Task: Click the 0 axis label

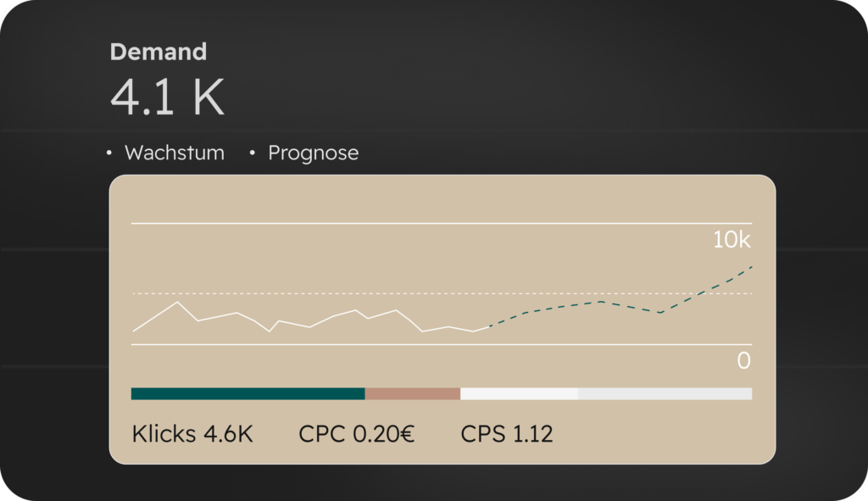Action: coord(744,361)
